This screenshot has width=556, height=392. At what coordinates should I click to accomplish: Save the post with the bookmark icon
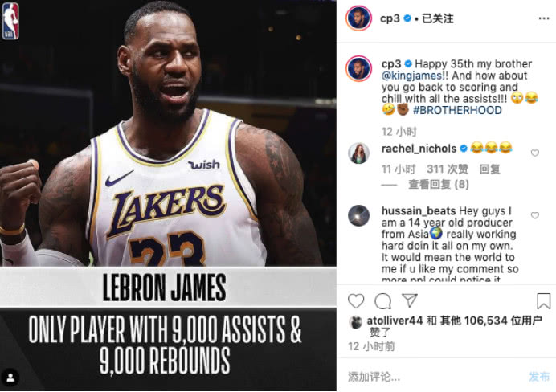(544, 301)
